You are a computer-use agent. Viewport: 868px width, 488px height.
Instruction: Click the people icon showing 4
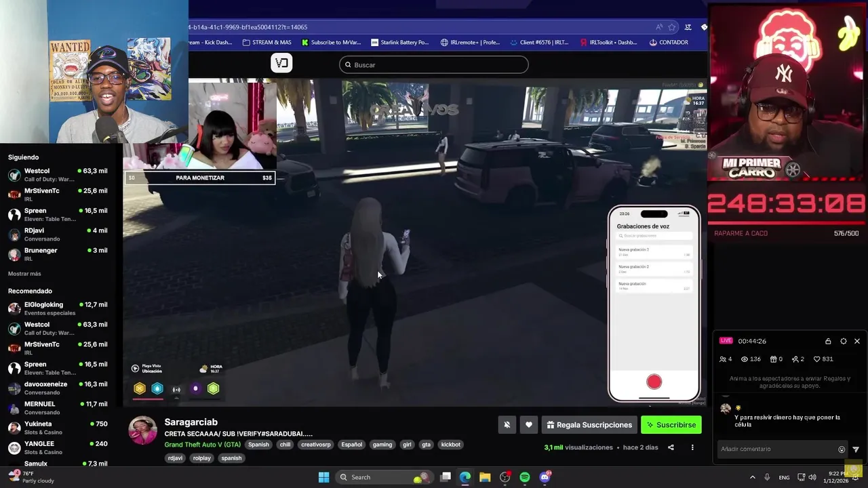point(726,359)
